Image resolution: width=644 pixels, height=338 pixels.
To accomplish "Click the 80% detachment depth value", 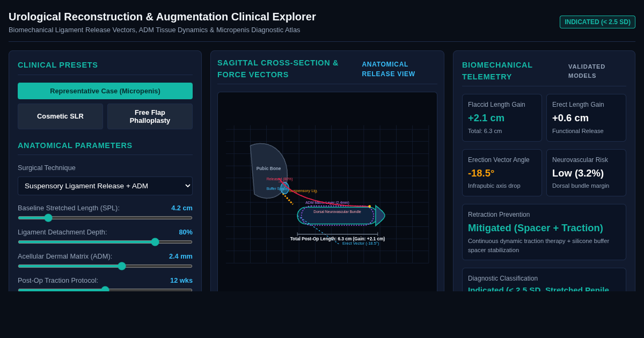I will coord(186,232).
